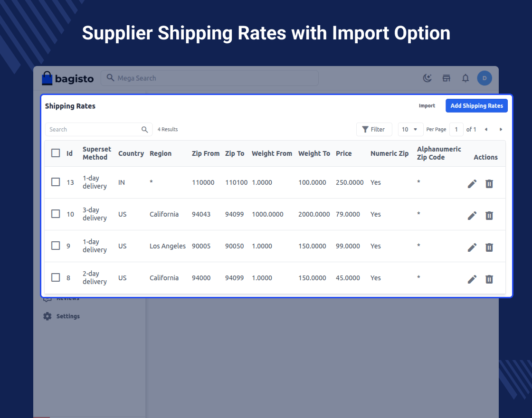
Task: Sort by Country column header
Action: (131, 153)
